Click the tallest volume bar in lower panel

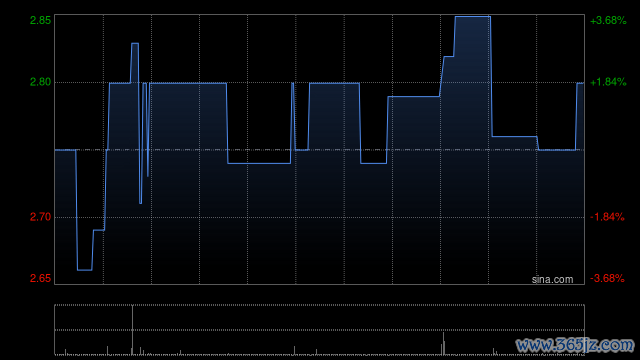[x=132, y=330]
